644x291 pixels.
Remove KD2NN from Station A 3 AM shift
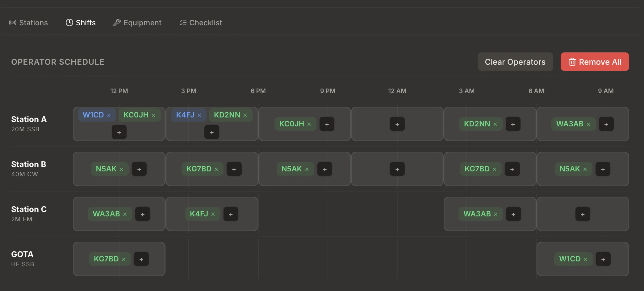(x=495, y=124)
